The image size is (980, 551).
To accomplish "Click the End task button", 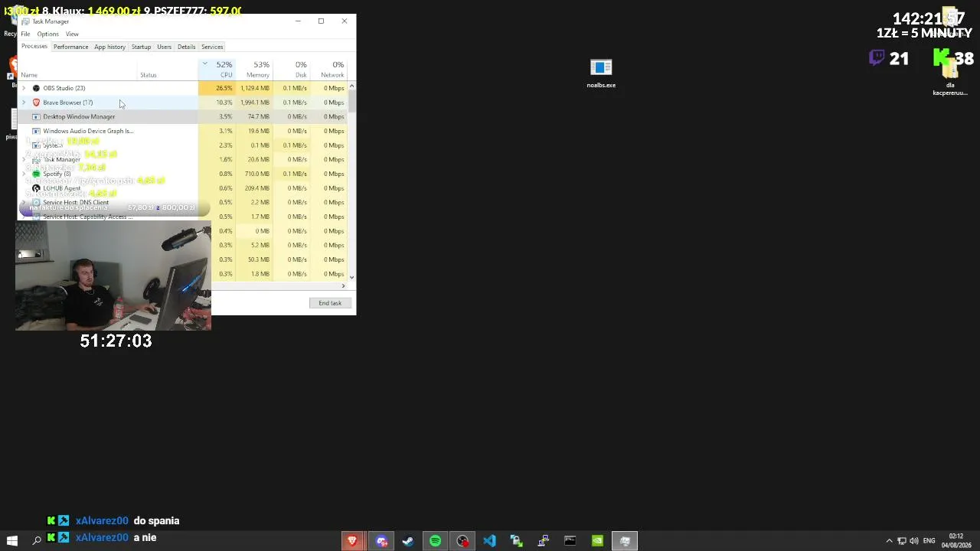I will tap(330, 303).
